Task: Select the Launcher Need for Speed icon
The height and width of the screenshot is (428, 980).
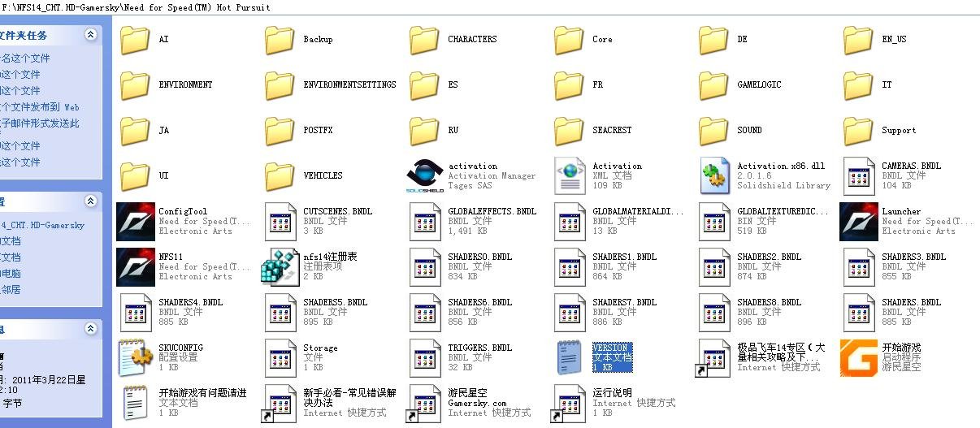Action: tap(858, 222)
